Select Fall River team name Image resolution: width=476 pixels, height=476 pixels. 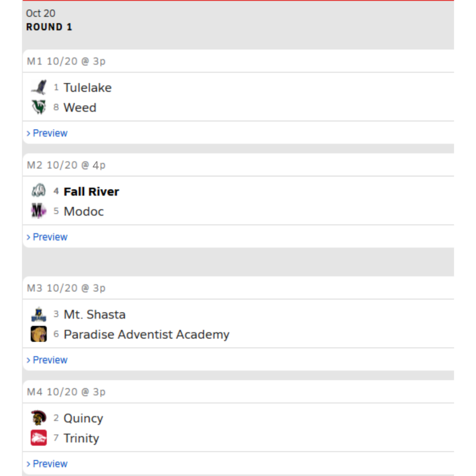[x=91, y=192]
